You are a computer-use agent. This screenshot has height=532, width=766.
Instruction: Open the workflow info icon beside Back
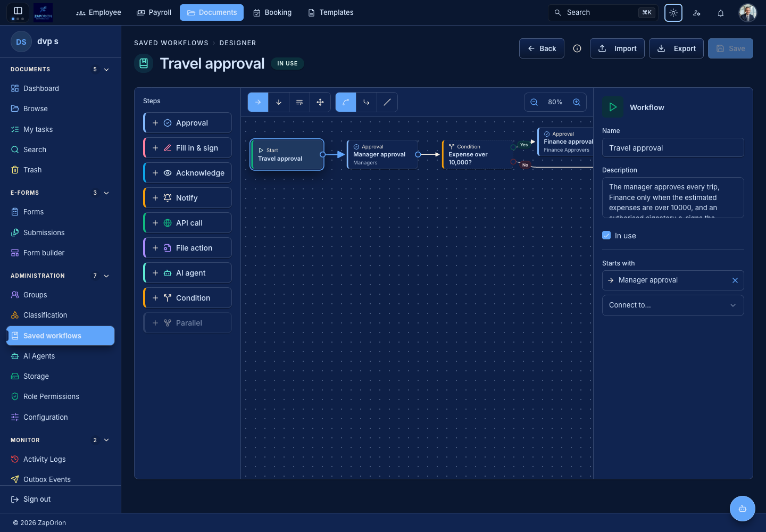tap(577, 48)
